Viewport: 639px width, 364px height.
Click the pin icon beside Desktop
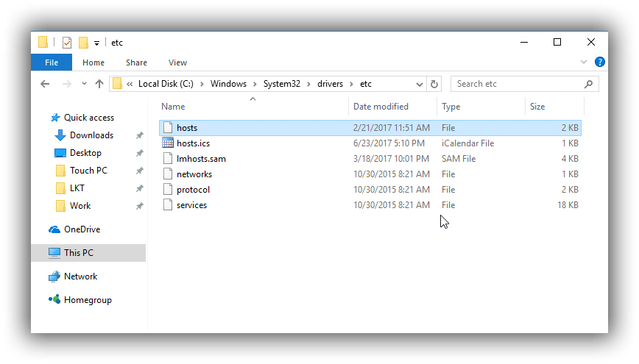tap(139, 153)
